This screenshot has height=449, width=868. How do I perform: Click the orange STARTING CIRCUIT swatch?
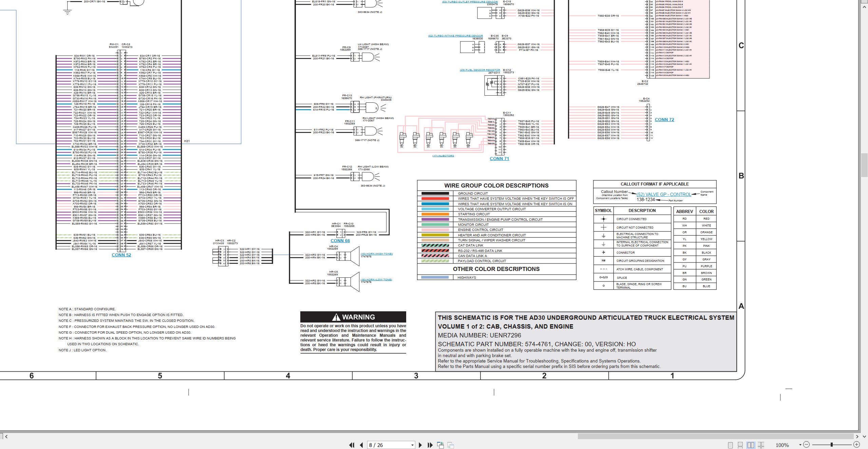pyautogui.click(x=435, y=214)
